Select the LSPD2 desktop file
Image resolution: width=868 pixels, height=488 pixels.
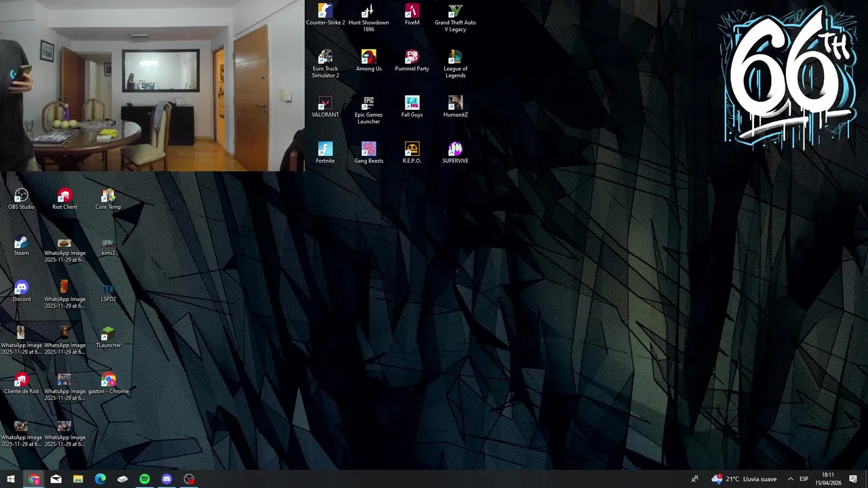pyautogui.click(x=108, y=291)
